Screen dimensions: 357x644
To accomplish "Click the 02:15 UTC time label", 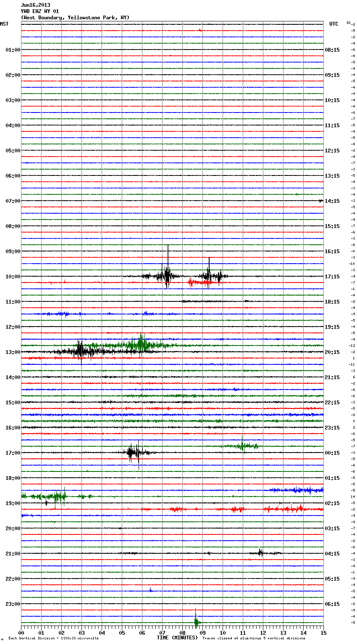I will (332, 503).
